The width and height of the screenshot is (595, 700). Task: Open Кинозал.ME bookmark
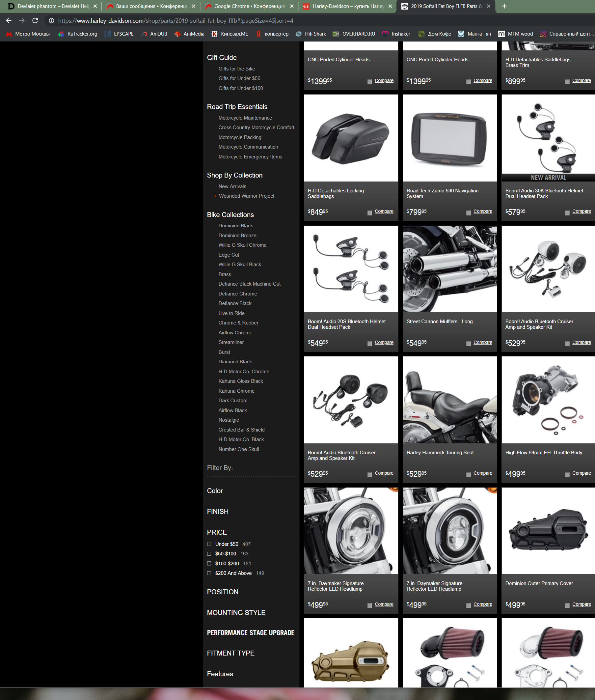pos(230,34)
